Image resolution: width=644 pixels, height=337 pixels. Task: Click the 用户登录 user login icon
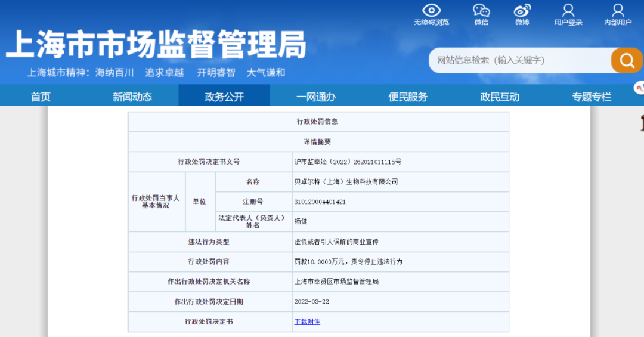pyautogui.click(x=568, y=11)
